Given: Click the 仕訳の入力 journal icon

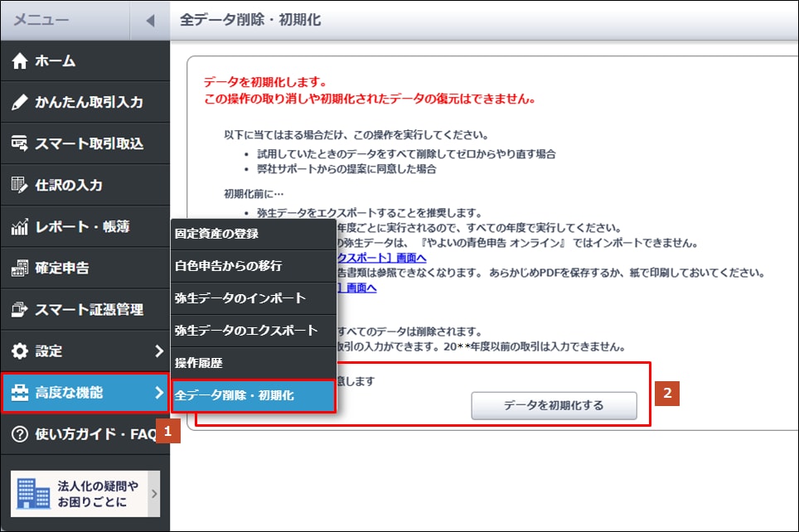Looking at the screenshot, I should [x=20, y=186].
